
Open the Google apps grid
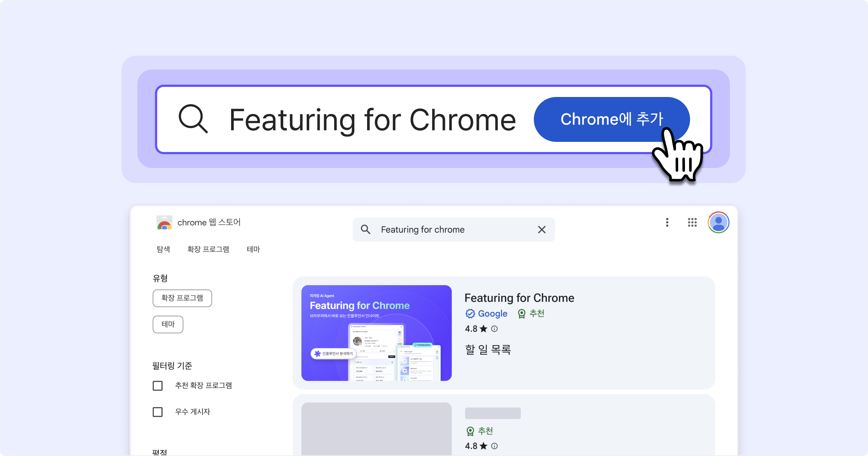[x=692, y=222]
